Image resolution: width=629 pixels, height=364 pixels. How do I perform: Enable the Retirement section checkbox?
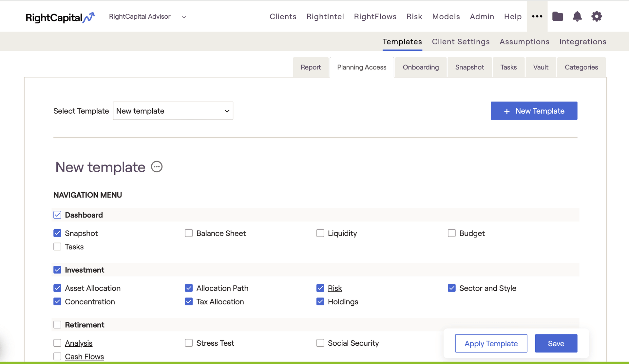pyautogui.click(x=57, y=325)
